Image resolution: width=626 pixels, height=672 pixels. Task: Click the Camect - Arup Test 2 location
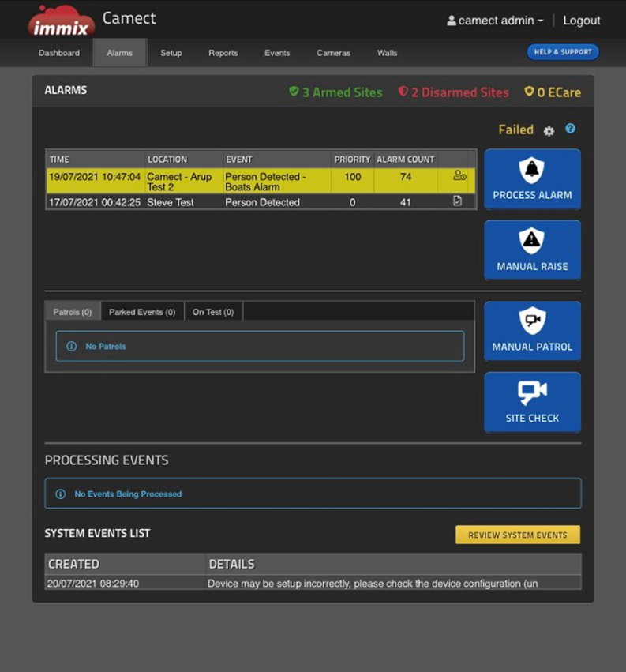pos(179,182)
